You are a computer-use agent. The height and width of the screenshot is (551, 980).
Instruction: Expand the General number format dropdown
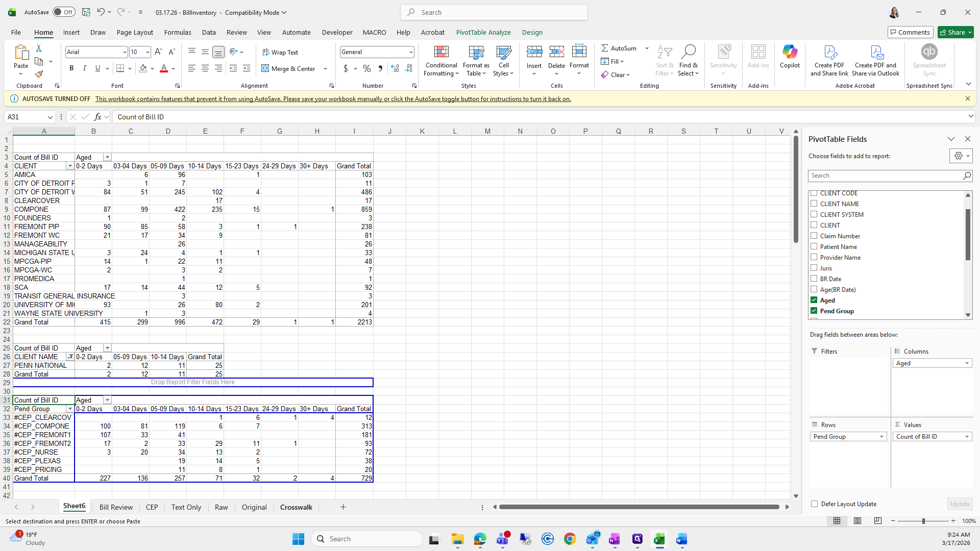tap(410, 52)
